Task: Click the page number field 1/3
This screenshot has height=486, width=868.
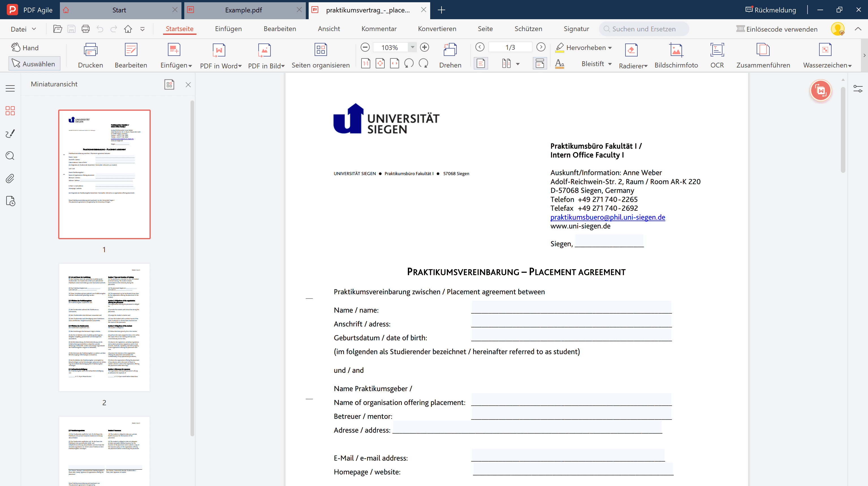Action: pyautogui.click(x=510, y=47)
